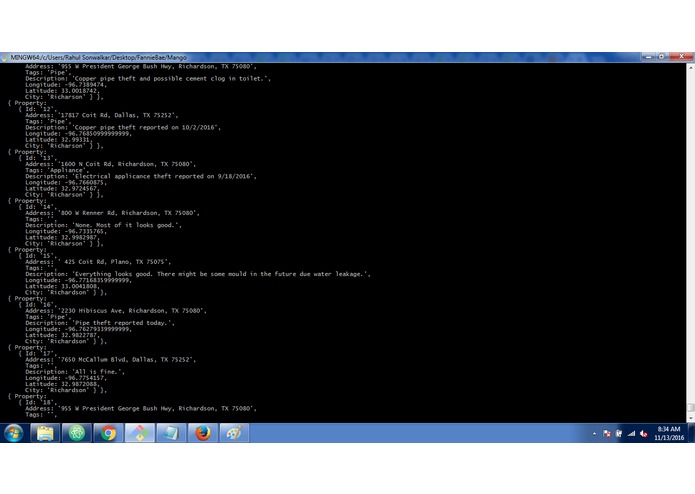Viewport: 695px width, 494px height.
Task: Click Latitude: 32.9872088 value
Action: (62, 384)
